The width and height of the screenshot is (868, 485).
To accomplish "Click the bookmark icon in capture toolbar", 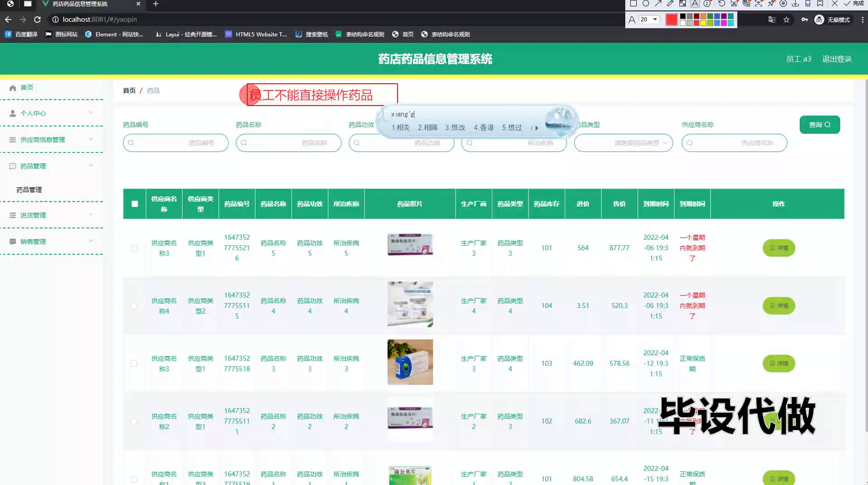I will pyautogui.click(x=820, y=4).
